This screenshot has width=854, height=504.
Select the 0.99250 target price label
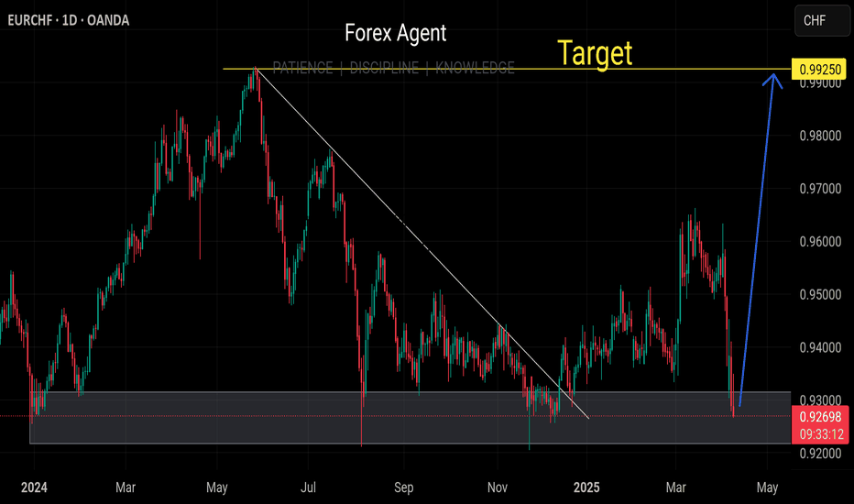[x=820, y=70]
